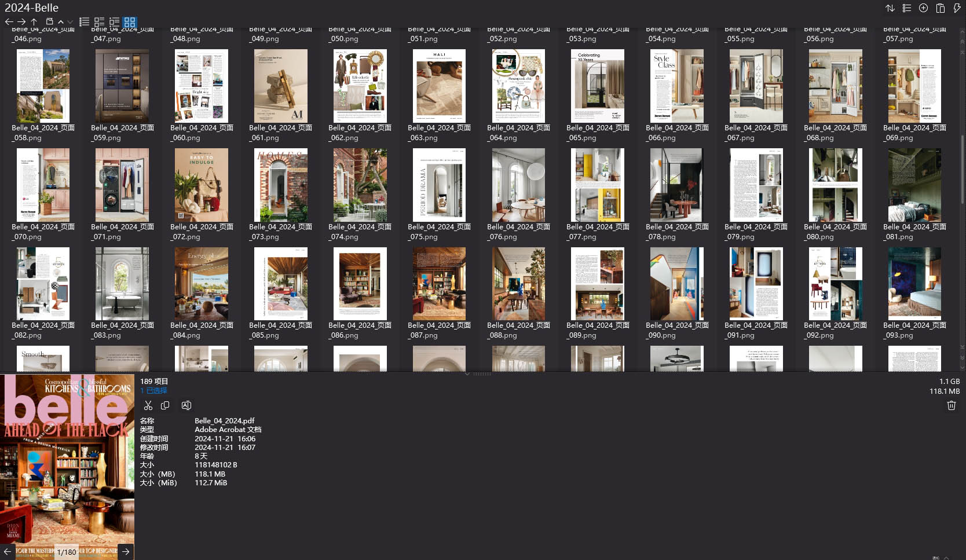Select thumbnail of page _072.png Easy to Indulge

[202, 185]
